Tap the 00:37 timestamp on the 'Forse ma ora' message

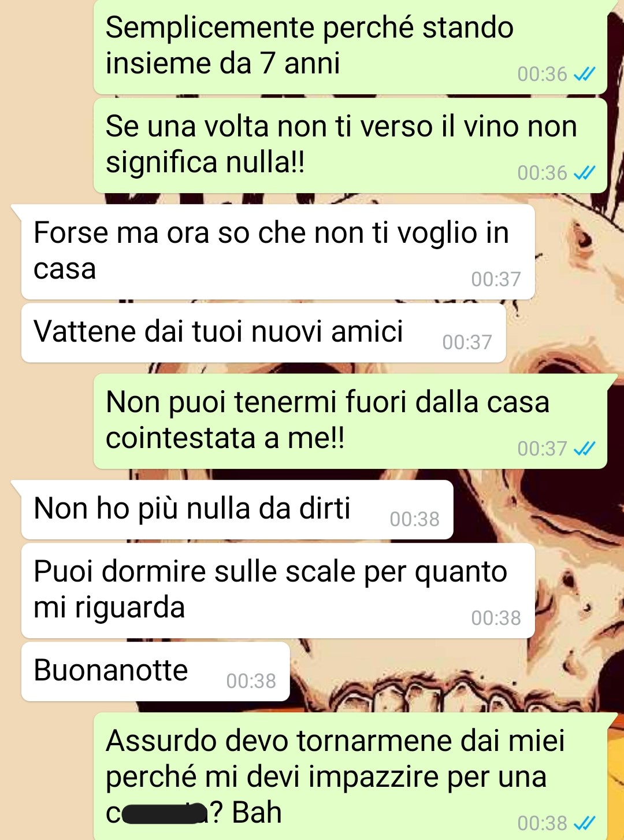[x=496, y=279]
